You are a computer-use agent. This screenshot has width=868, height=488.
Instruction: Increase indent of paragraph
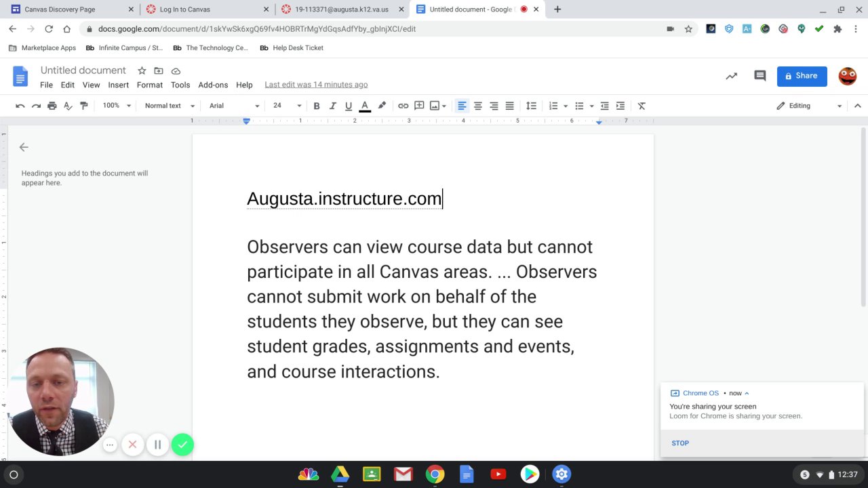coord(620,106)
